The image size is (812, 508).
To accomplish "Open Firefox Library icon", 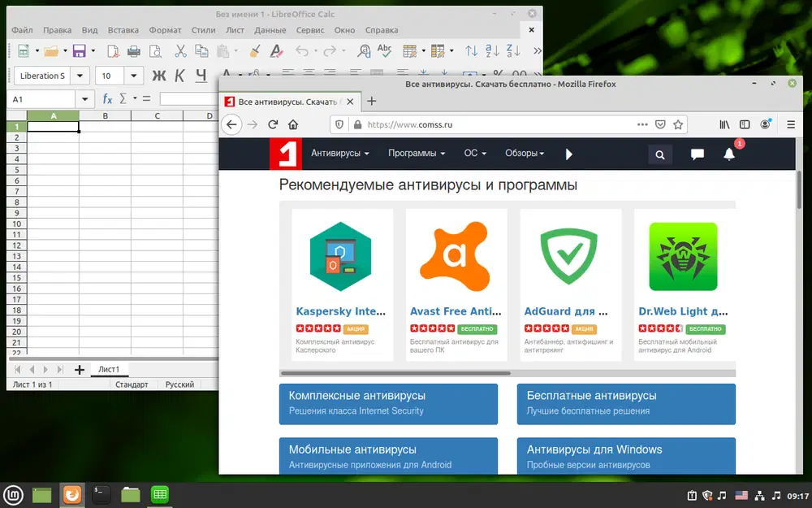I will coord(724,124).
